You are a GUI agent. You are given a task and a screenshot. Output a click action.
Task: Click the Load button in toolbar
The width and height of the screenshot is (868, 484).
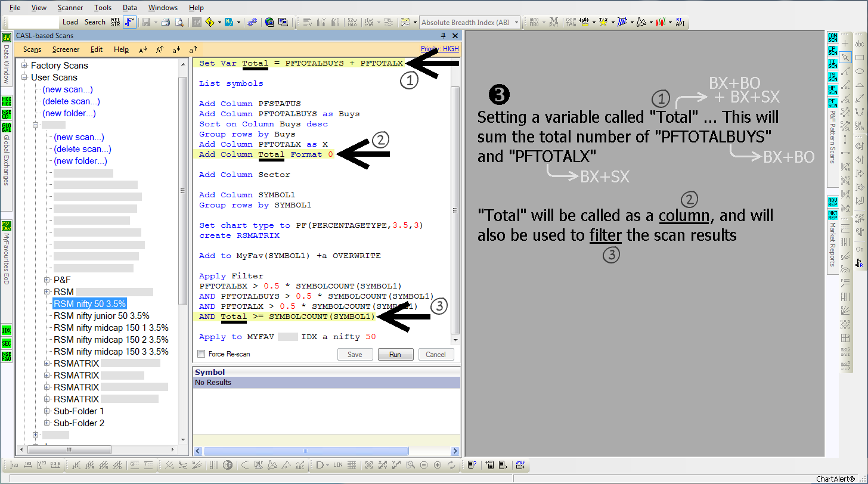click(70, 22)
